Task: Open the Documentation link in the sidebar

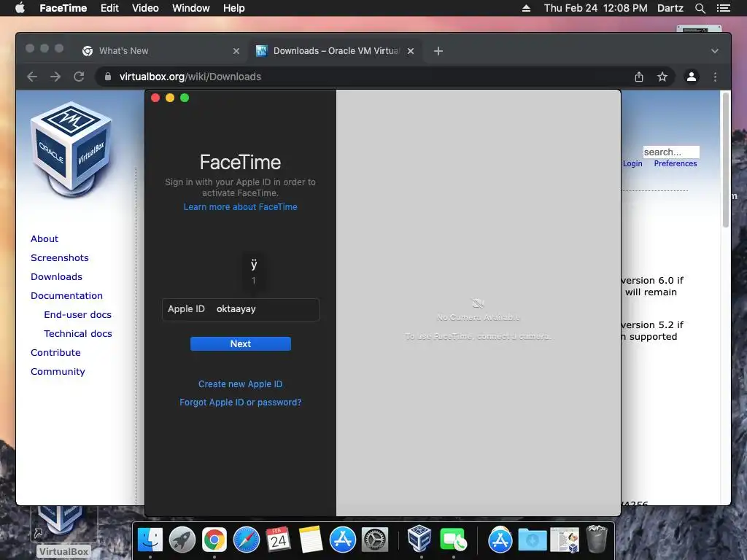Action: tap(66, 296)
